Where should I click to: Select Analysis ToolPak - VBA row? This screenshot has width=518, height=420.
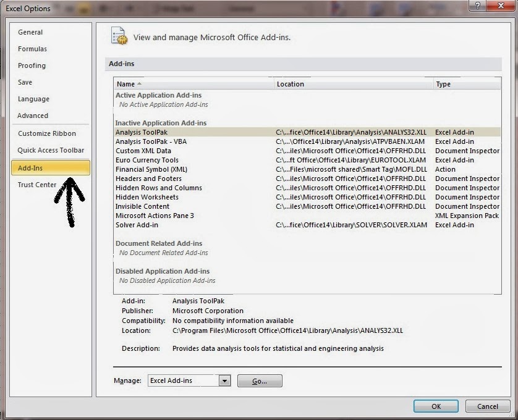point(307,141)
